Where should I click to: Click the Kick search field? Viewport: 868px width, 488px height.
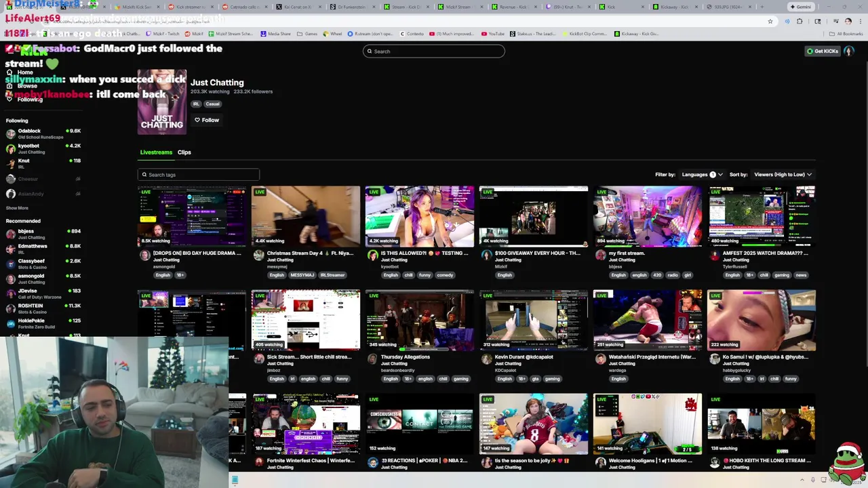(x=434, y=52)
